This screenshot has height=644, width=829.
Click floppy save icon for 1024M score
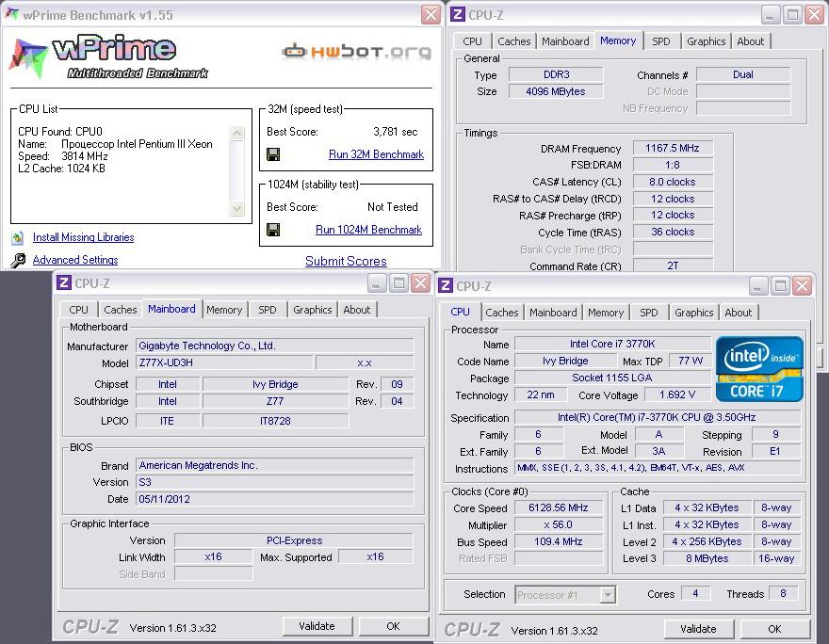(273, 230)
